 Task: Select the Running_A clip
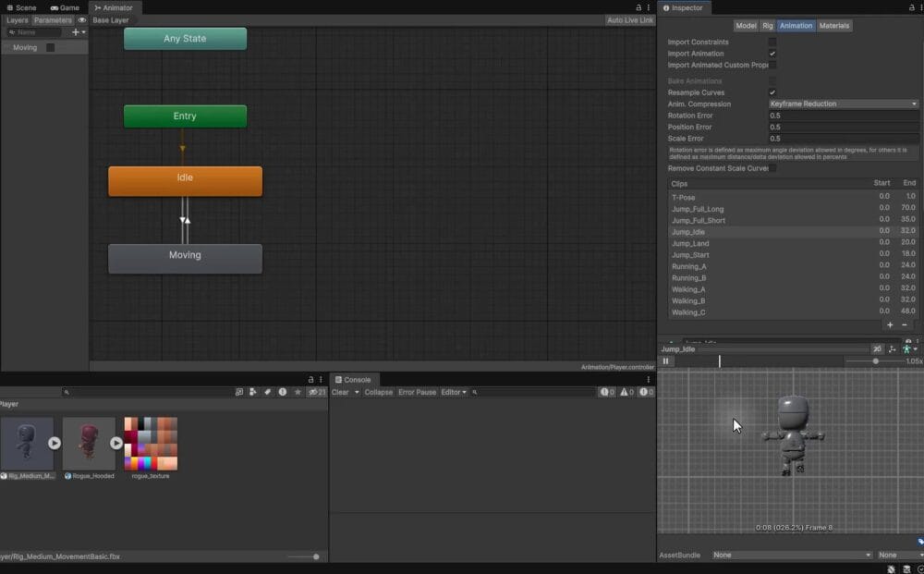pyautogui.click(x=793, y=266)
